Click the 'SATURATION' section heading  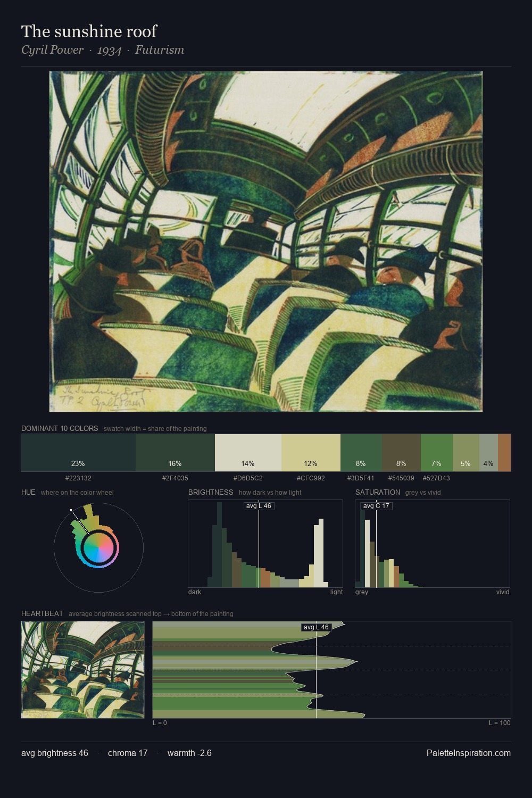coord(378,492)
